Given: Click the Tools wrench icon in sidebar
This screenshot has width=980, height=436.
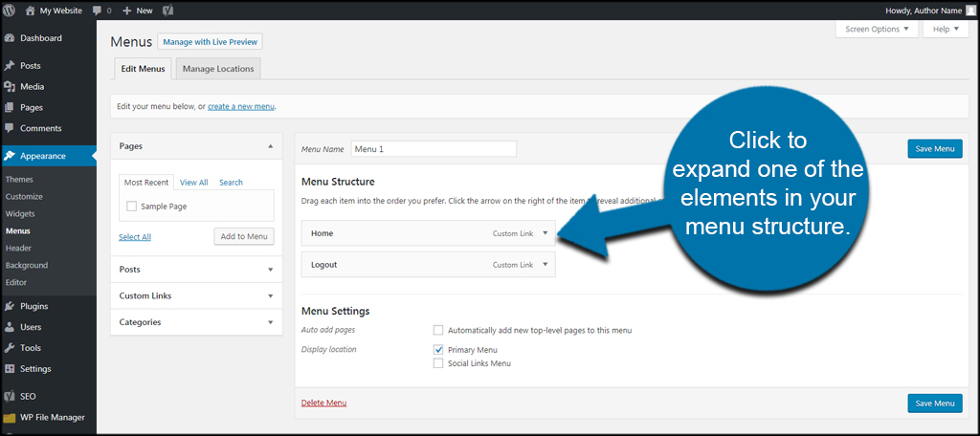Looking at the screenshot, I should [10, 348].
